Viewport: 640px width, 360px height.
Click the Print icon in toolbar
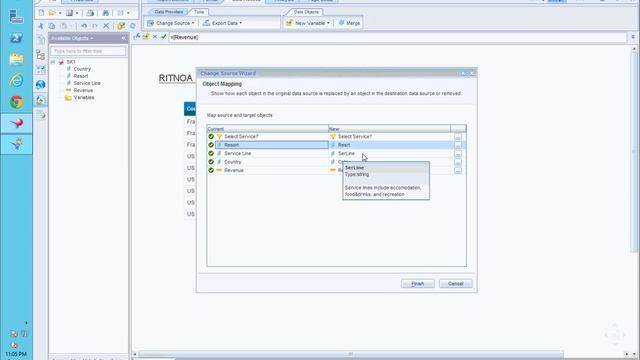pyautogui.click(x=90, y=13)
